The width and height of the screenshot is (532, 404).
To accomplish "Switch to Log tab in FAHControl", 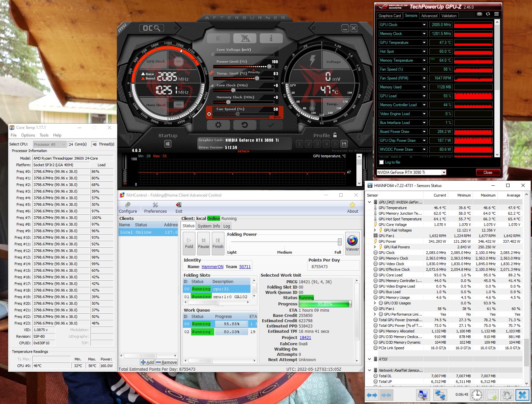I will [x=227, y=226].
